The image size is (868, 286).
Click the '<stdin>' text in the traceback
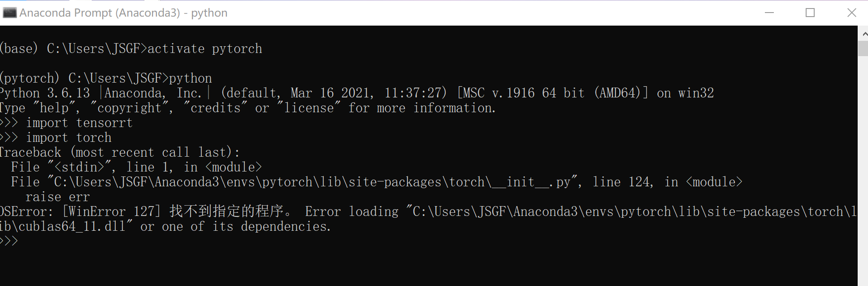click(x=79, y=167)
